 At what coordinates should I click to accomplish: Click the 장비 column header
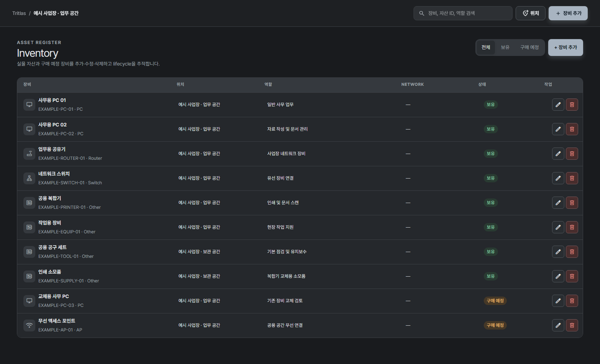[x=27, y=84]
